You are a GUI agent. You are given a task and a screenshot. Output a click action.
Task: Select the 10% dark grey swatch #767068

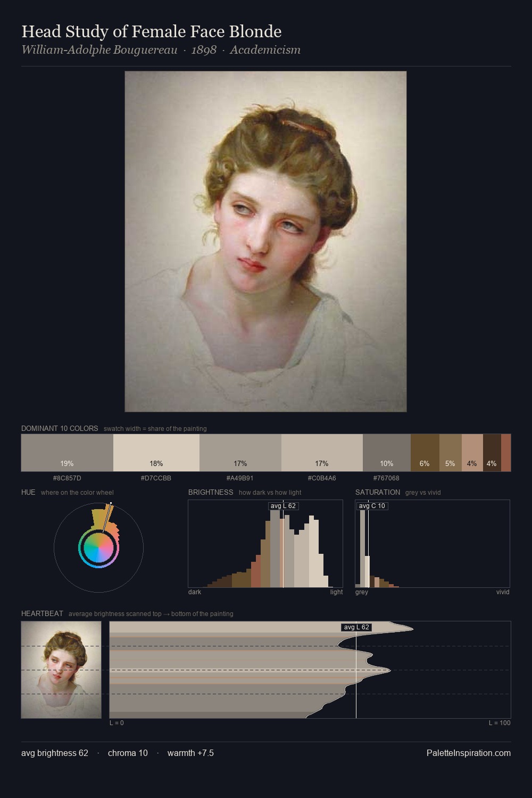(387, 453)
